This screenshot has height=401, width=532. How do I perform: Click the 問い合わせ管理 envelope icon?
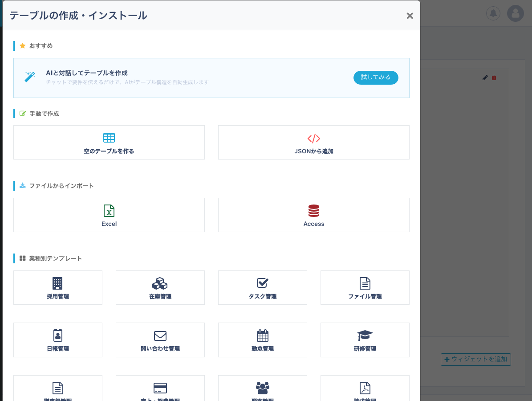(160, 335)
